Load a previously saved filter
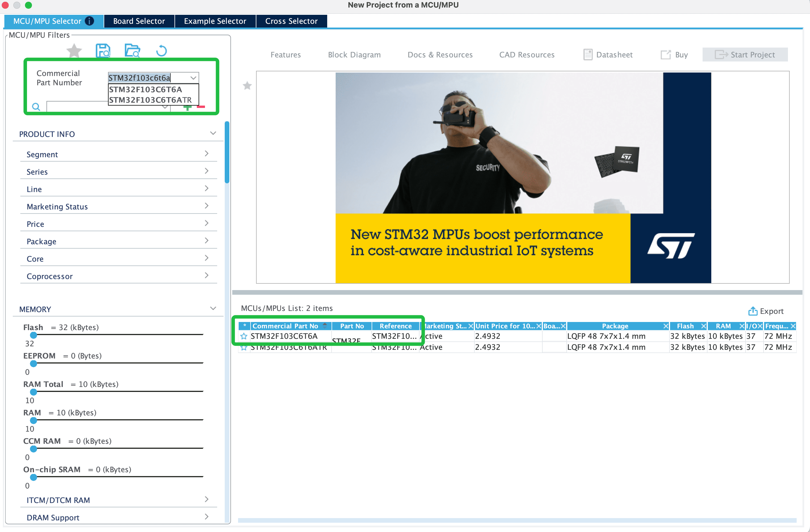Screen dimensions: 810x532 click(x=132, y=50)
